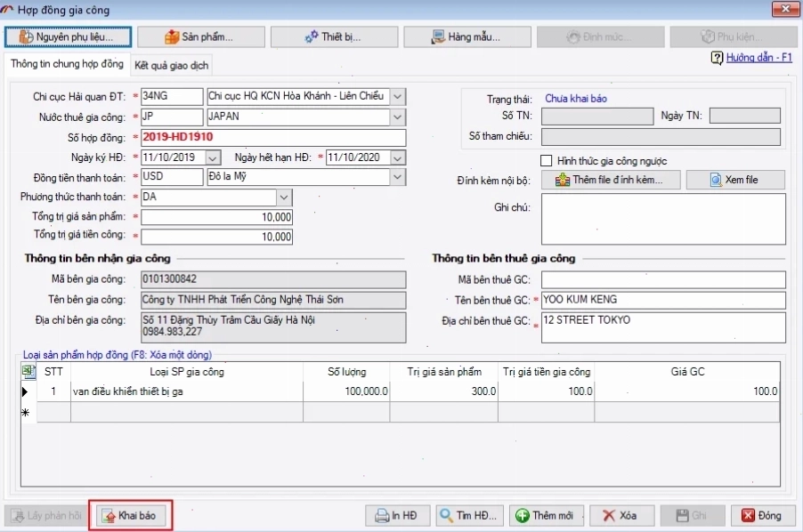The height and width of the screenshot is (532, 803).
Task: Switch to Thông tin chung hợp đồng tab
Action: pos(67,64)
